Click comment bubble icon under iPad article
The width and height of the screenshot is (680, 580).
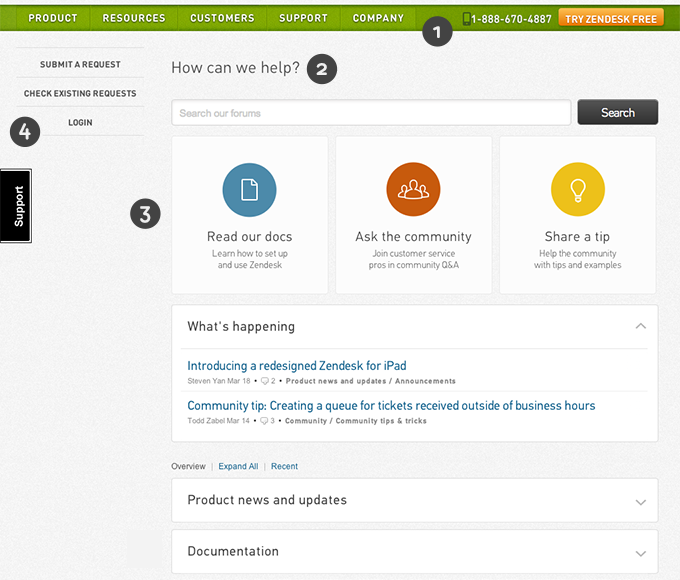pos(265,381)
